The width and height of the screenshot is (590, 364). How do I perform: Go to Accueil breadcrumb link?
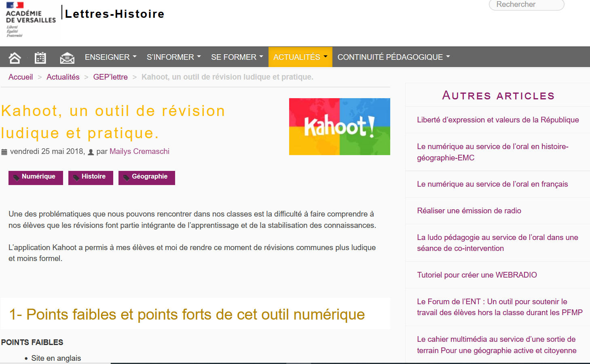point(21,77)
